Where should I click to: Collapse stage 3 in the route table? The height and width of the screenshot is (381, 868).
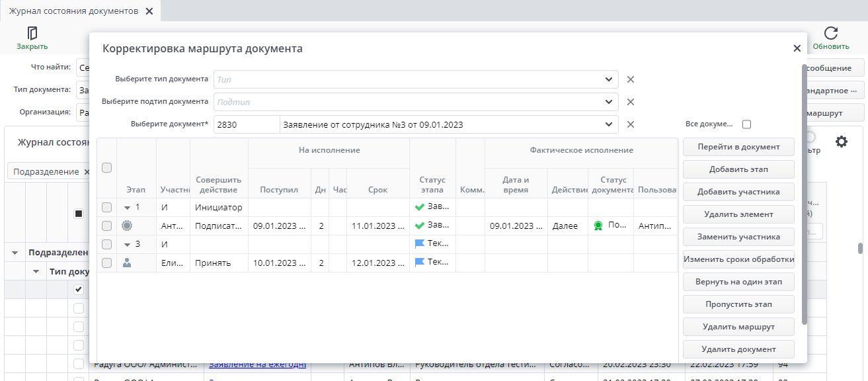pyautogui.click(x=127, y=245)
